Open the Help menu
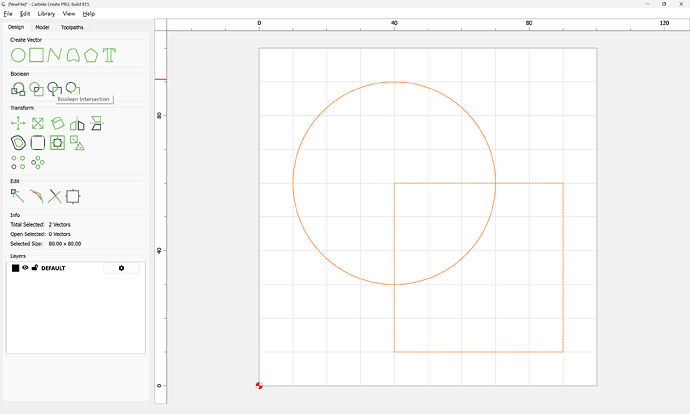This screenshot has width=690, height=414. [x=88, y=14]
